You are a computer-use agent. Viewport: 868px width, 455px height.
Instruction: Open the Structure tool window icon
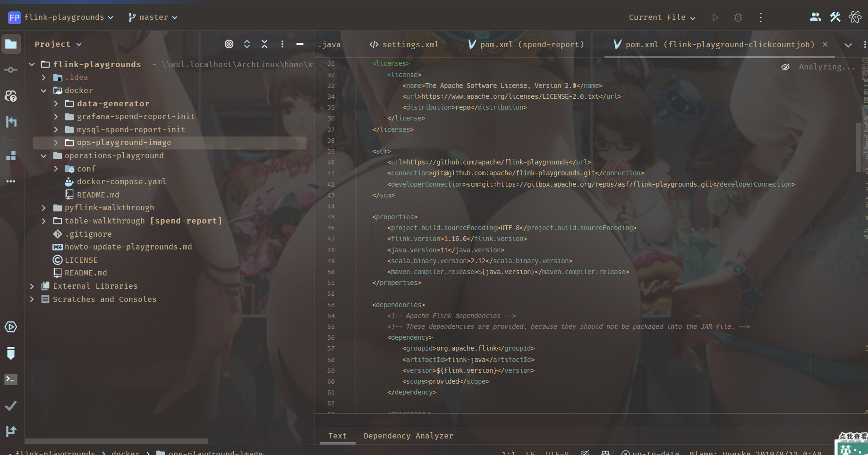click(x=11, y=155)
